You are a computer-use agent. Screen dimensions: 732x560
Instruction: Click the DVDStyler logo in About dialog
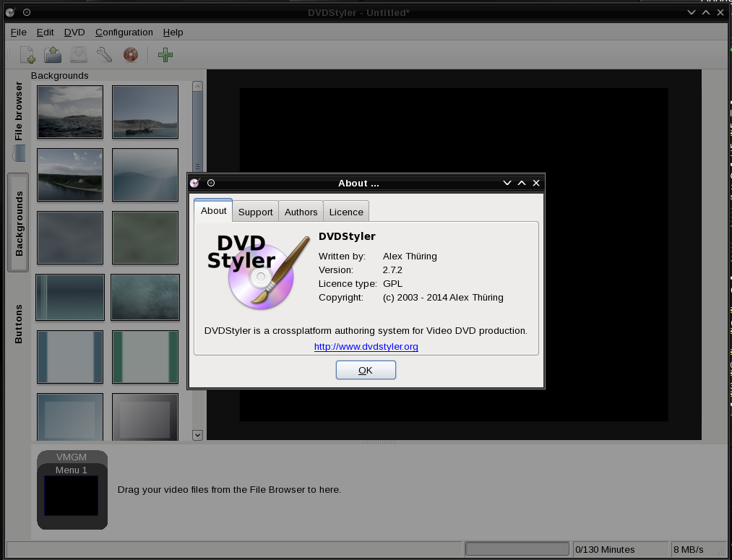(x=258, y=272)
